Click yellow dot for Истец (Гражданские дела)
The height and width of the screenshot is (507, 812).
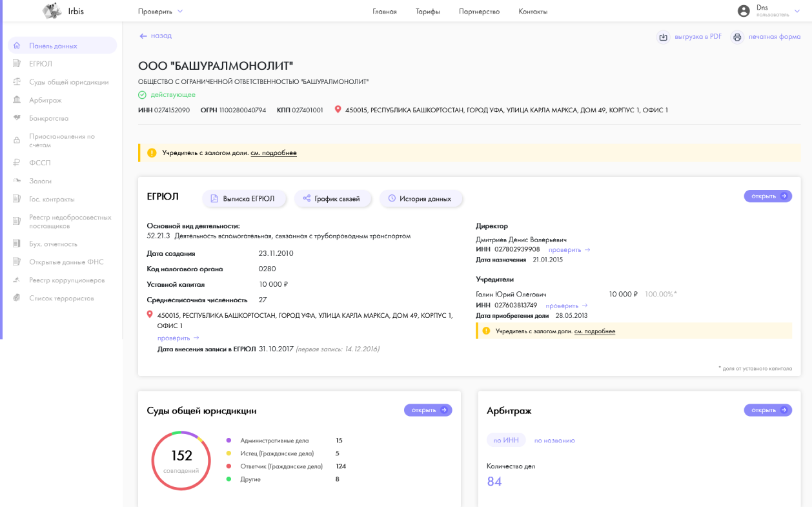pos(228,453)
